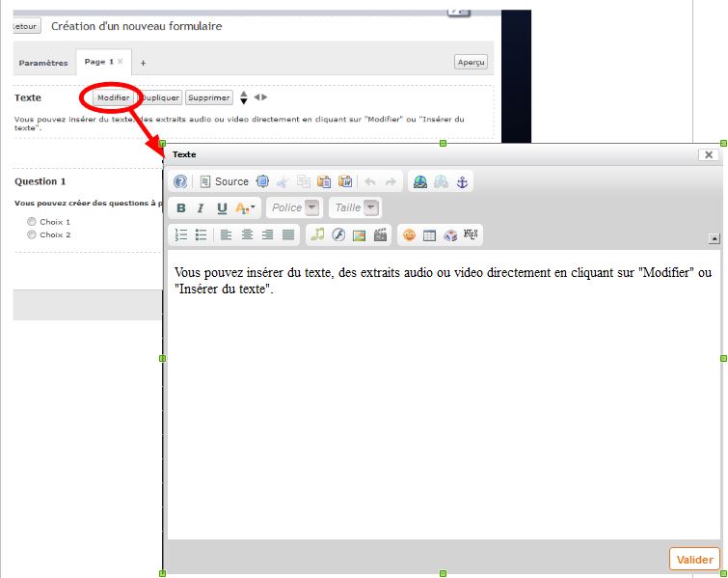The height and width of the screenshot is (578, 728).
Task: Insert a smiley emoticon
Action: [x=409, y=234]
